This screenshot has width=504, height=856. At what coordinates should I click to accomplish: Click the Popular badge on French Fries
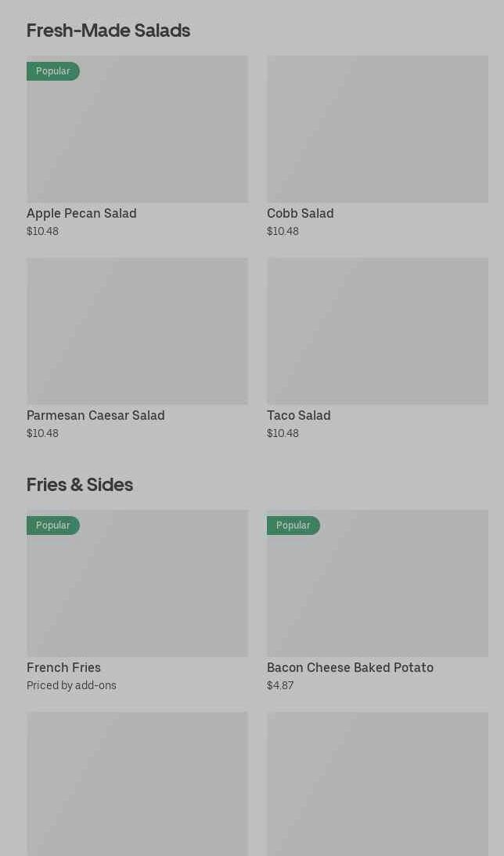coord(53,526)
